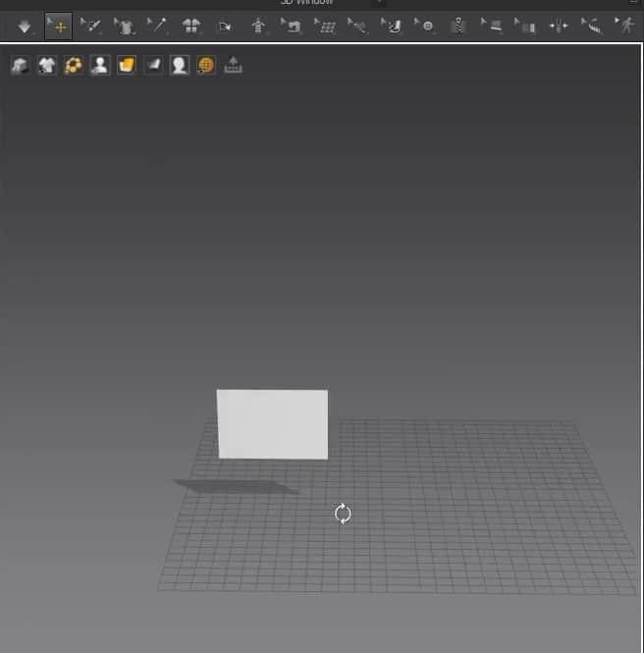644x653 pixels.
Task: Toggle the white shirt garment visibility icon
Action: (x=46, y=66)
